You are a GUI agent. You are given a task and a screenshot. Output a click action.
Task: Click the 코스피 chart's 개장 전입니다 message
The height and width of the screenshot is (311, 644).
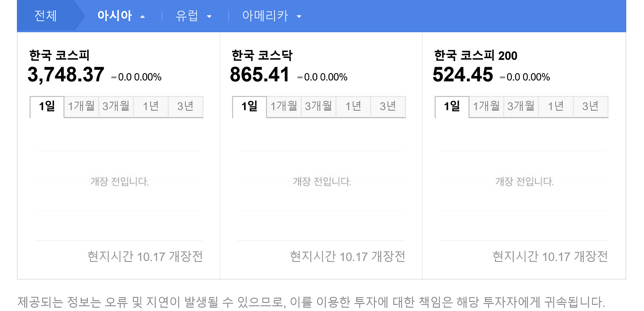coord(119,182)
